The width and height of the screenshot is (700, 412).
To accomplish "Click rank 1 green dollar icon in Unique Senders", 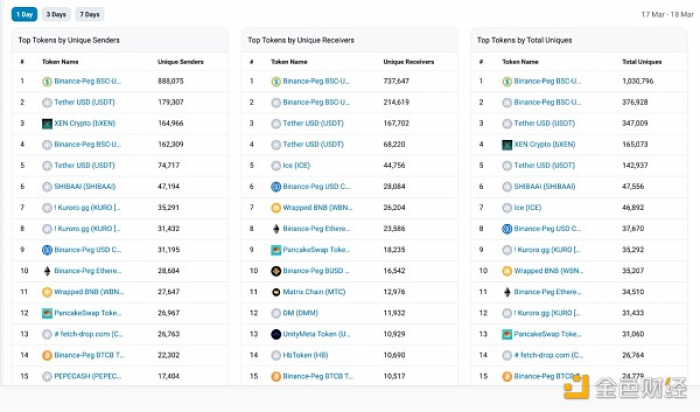I will point(47,81).
